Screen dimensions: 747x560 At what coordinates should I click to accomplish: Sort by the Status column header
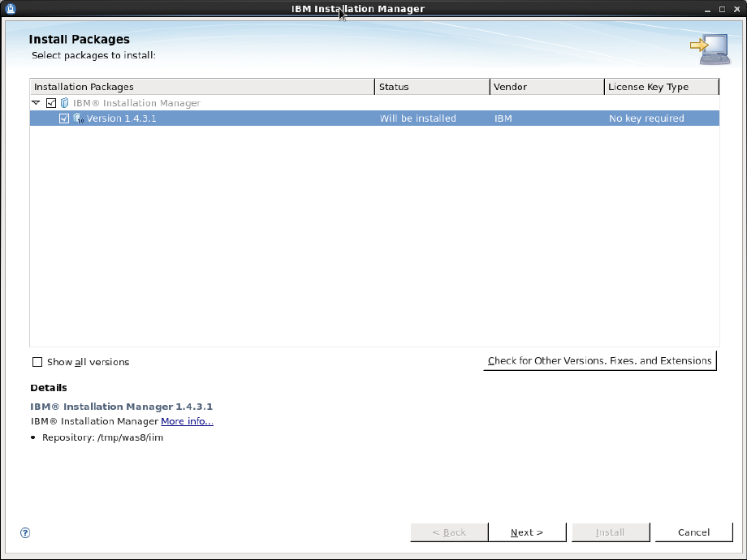pyautogui.click(x=432, y=87)
